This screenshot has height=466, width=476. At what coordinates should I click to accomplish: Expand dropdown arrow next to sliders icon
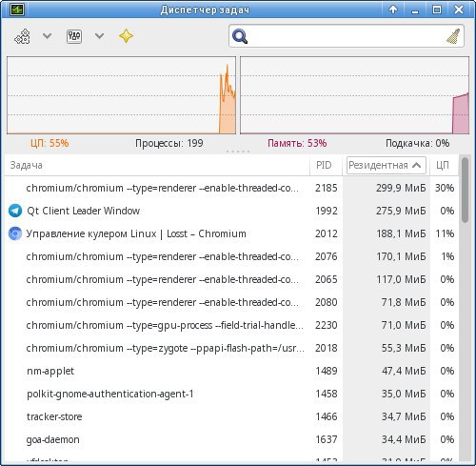tap(99, 36)
